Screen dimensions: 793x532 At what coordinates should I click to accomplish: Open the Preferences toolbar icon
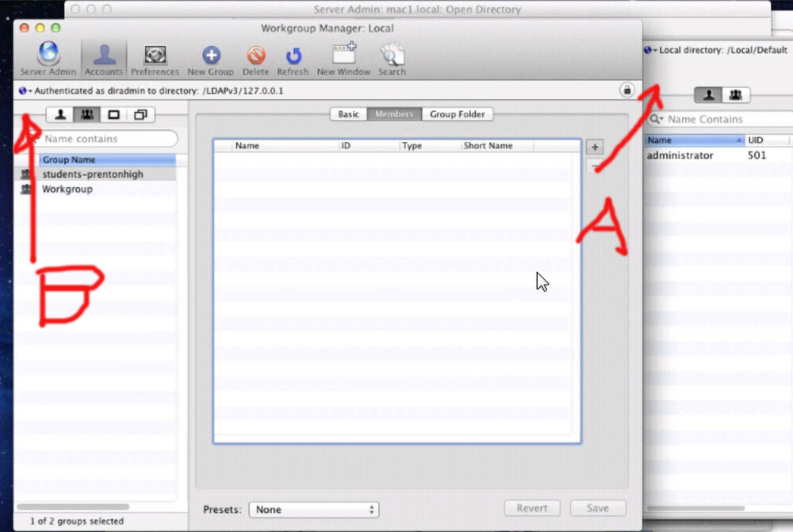point(155,59)
